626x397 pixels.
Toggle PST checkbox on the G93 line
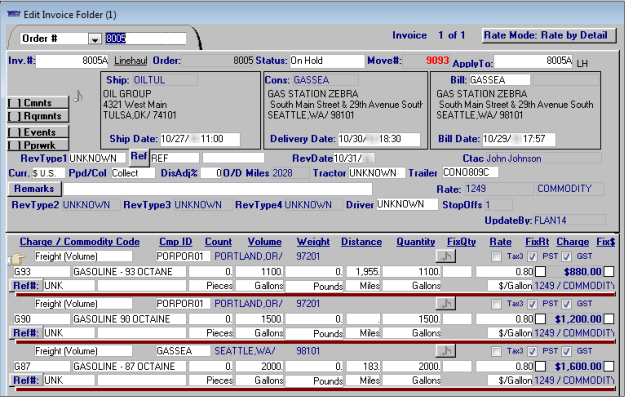pos(532,257)
